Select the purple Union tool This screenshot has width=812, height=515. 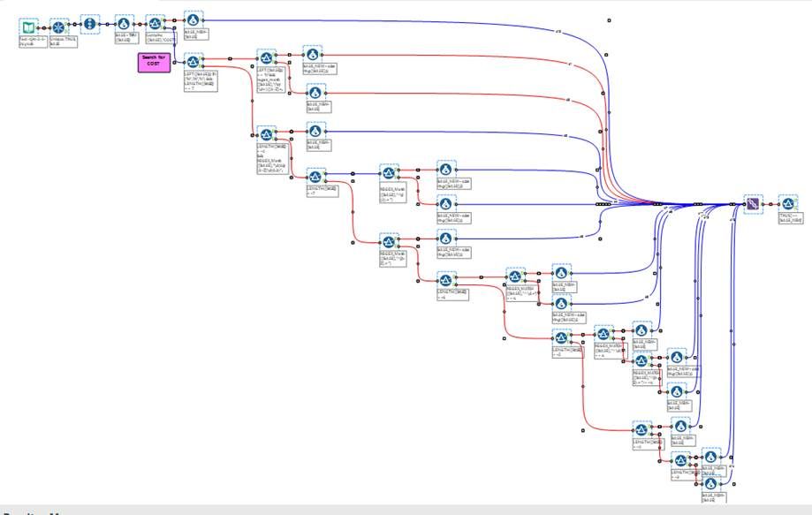[753, 204]
